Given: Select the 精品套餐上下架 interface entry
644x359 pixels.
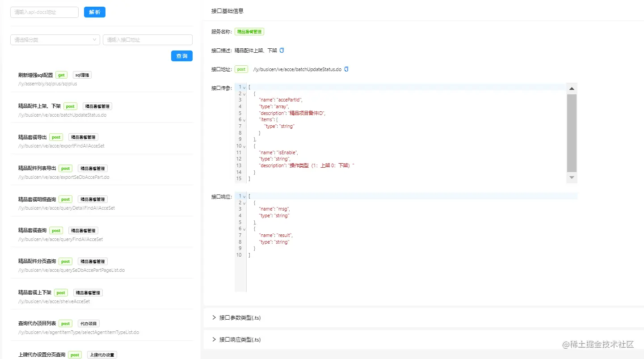Looking at the screenshot, I should (35, 292).
